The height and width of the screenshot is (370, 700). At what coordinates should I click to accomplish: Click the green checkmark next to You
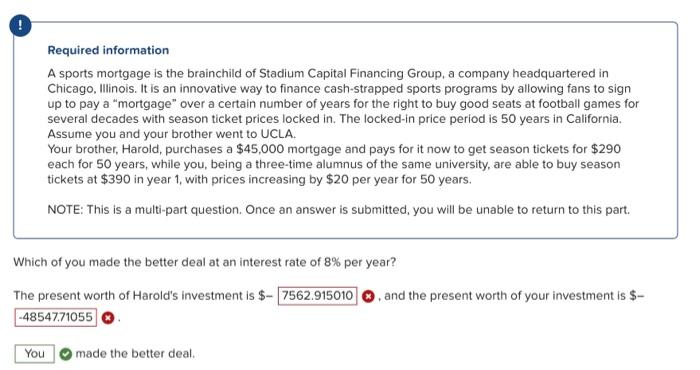(x=66, y=354)
